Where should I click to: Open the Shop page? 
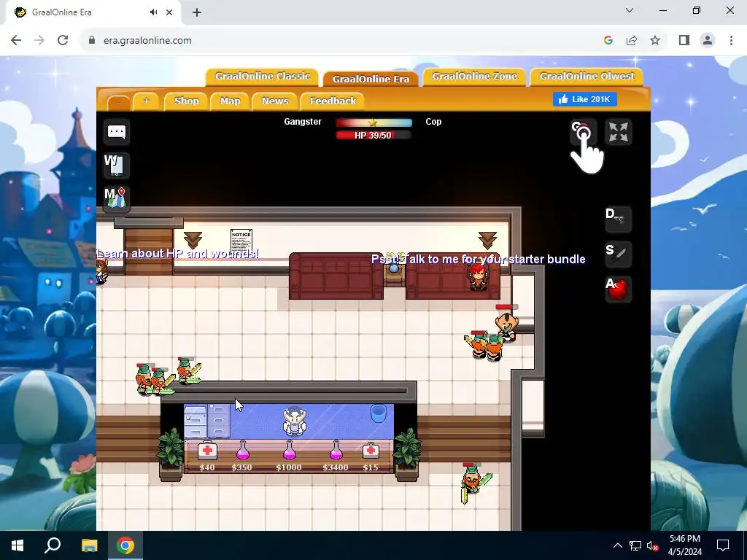click(x=186, y=101)
